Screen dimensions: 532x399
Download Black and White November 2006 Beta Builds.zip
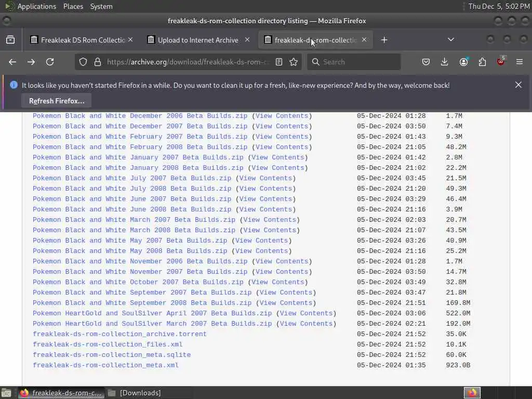tap(140, 262)
